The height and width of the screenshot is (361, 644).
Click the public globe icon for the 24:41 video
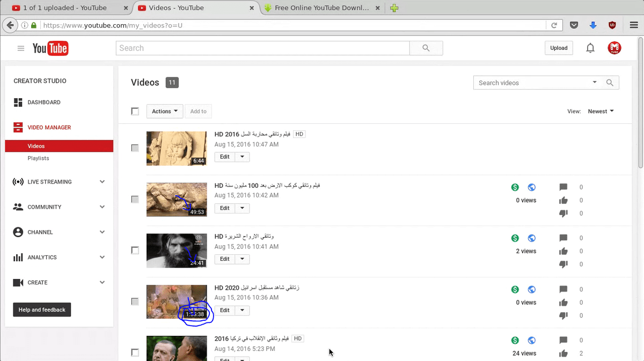(x=532, y=238)
